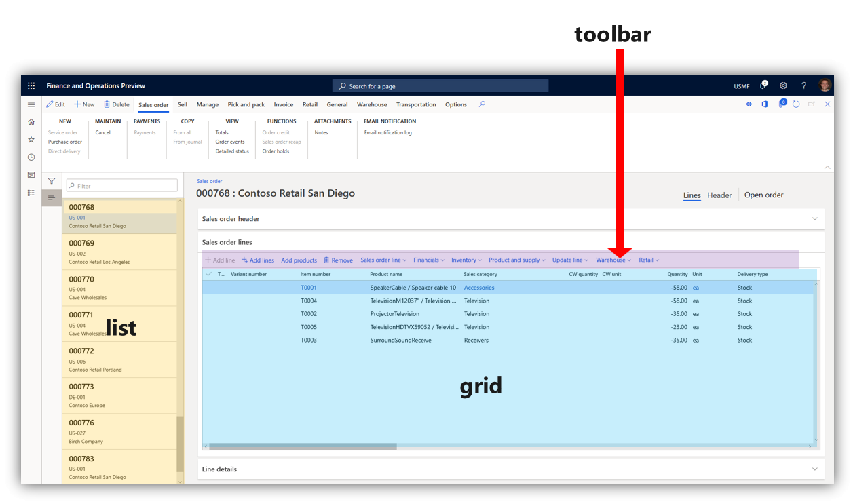Remove the line with trash icon button
This screenshot has width=851, height=504.
pos(338,260)
